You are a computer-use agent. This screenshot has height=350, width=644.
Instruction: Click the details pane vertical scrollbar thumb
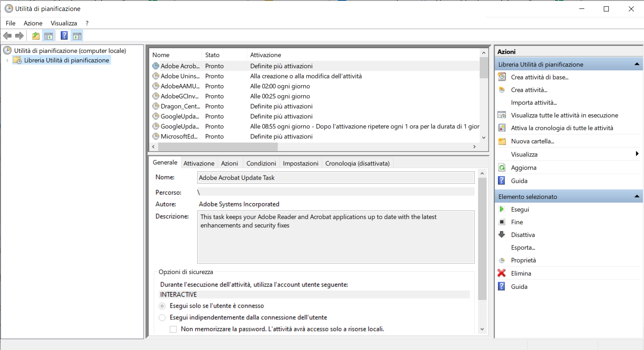tap(482, 239)
